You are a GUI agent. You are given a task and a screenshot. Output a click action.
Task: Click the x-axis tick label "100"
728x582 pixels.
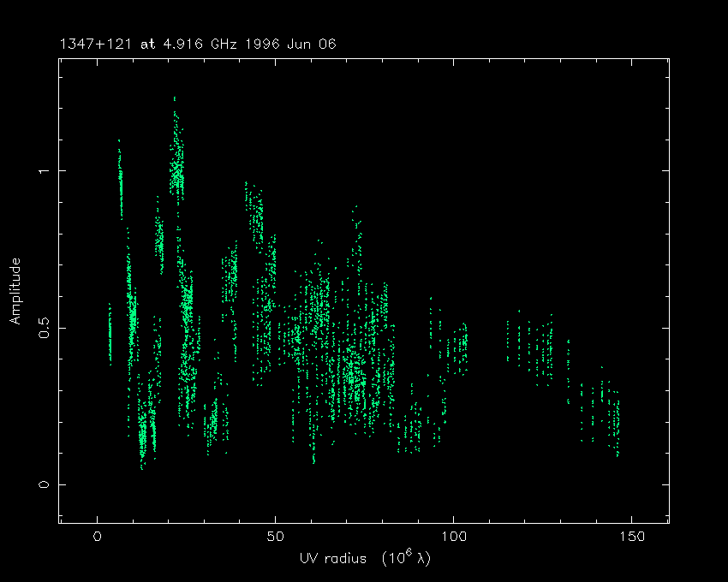[x=453, y=536]
